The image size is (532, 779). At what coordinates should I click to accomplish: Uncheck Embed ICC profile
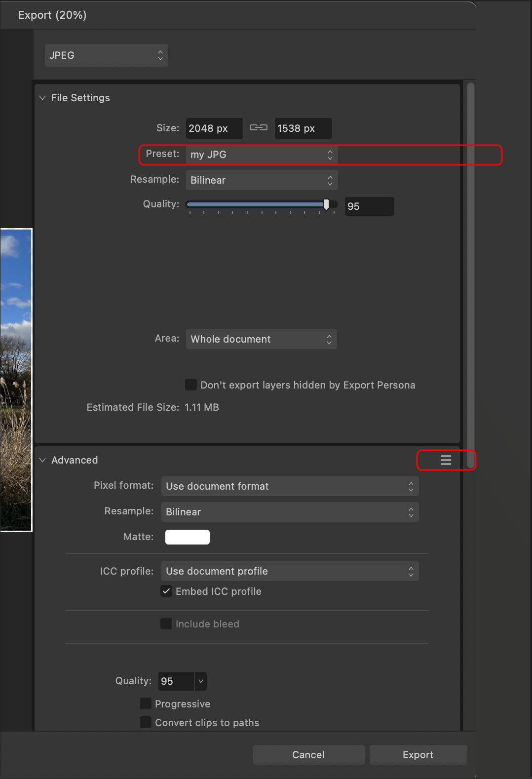pos(166,591)
